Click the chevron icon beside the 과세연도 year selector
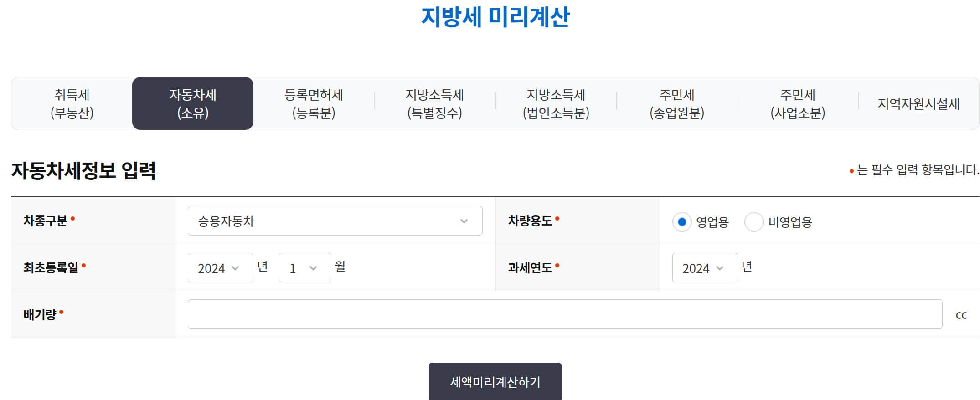Image resolution: width=980 pixels, height=400 pixels. [x=719, y=268]
